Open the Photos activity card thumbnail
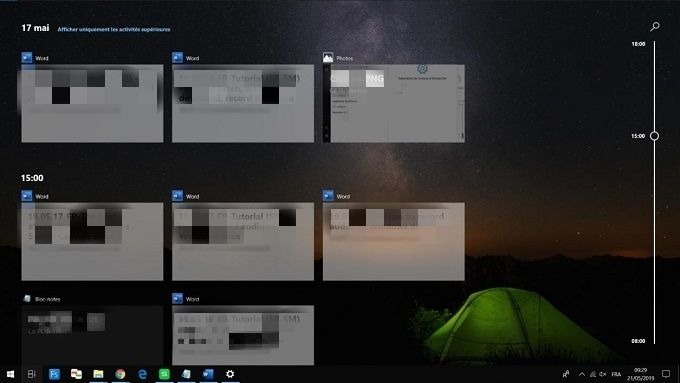The width and height of the screenshot is (680, 383). 393,103
